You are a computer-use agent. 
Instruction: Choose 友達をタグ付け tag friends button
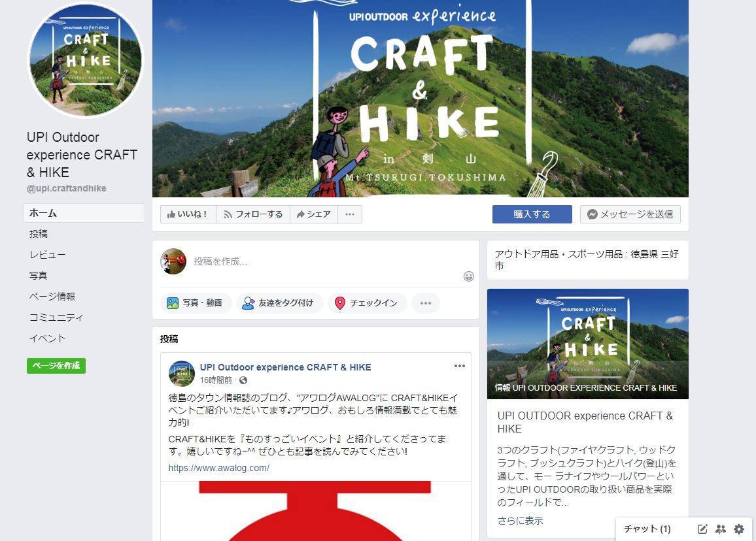[279, 303]
